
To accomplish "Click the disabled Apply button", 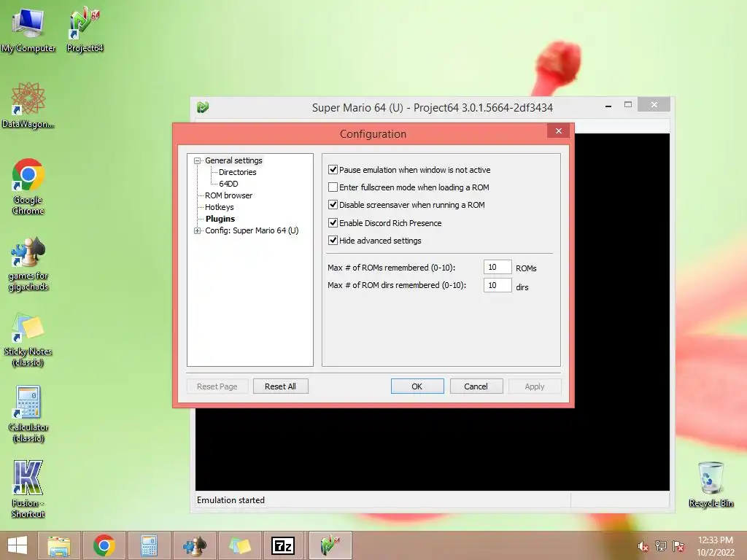I will pos(535,386).
